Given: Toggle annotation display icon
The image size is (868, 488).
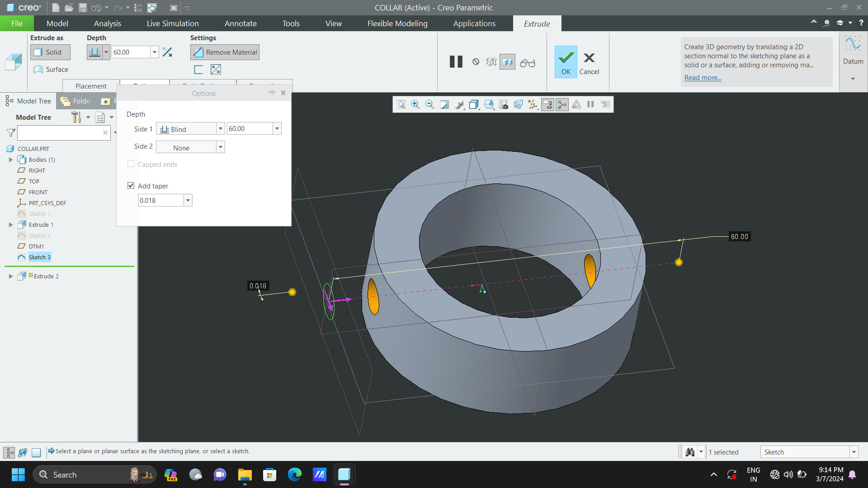Looking at the screenshot, I should tap(547, 105).
